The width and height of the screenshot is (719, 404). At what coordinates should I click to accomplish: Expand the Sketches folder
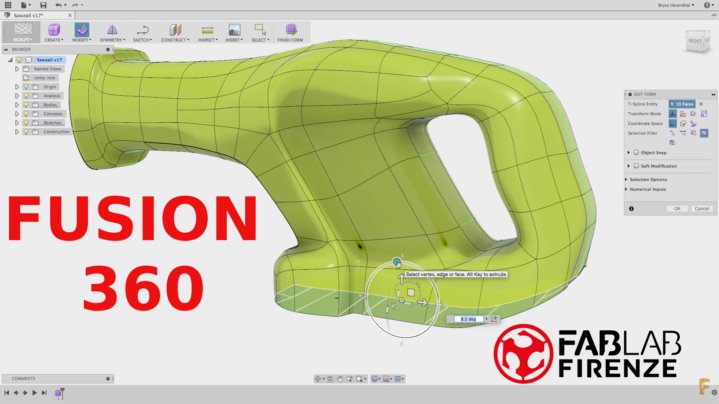[x=17, y=122]
